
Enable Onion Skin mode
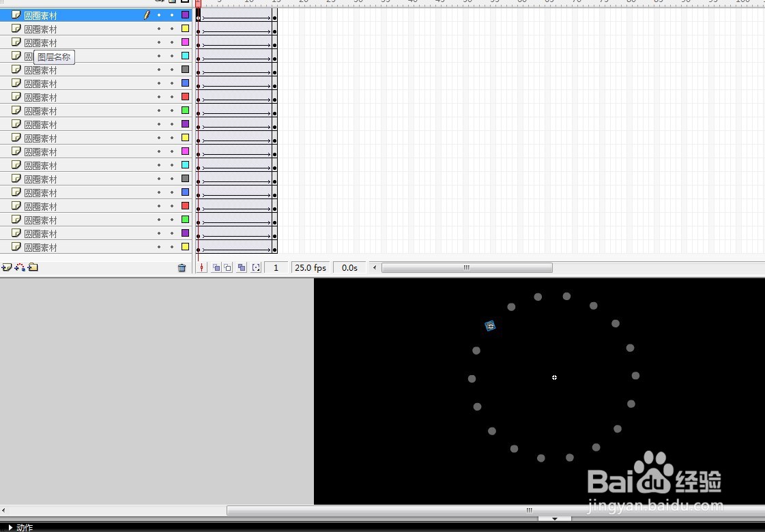tap(216, 268)
